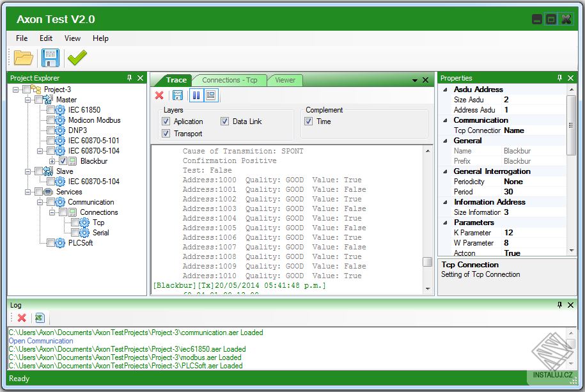585x392 pixels.
Task: Collapse the General Interrogation property group
Action: [x=445, y=171]
